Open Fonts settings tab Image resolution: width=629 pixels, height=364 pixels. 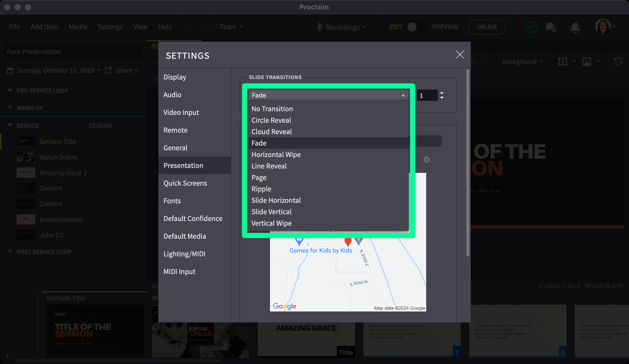tap(194, 201)
